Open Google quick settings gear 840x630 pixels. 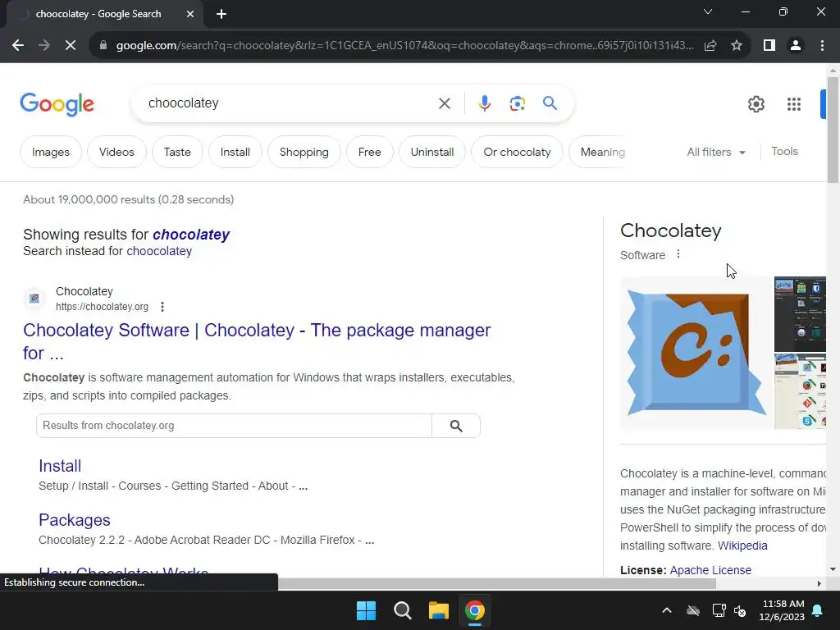pyautogui.click(x=756, y=104)
